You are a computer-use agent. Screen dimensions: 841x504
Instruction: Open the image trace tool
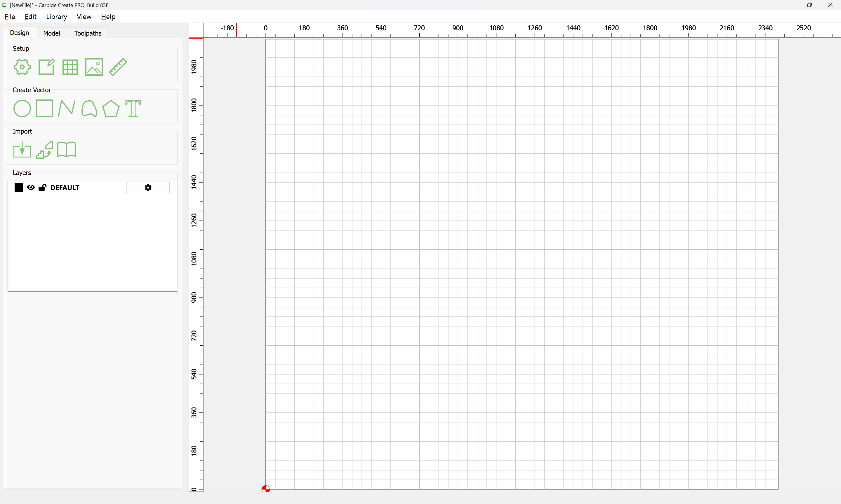pyautogui.click(x=44, y=150)
